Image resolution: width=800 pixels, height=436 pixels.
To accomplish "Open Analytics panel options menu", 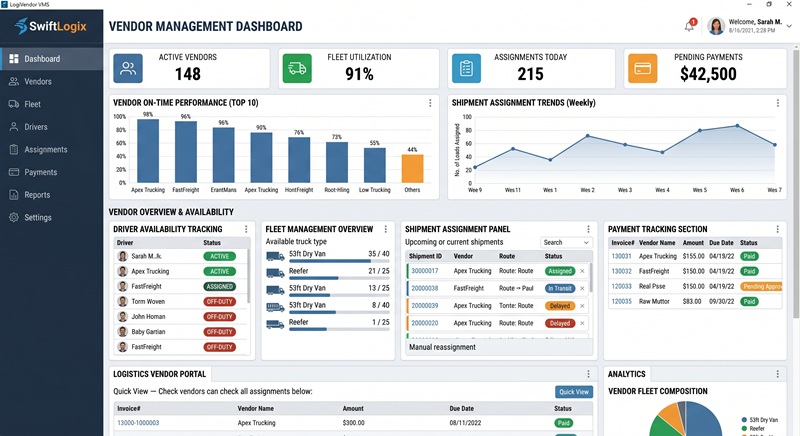I will coord(778,374).
